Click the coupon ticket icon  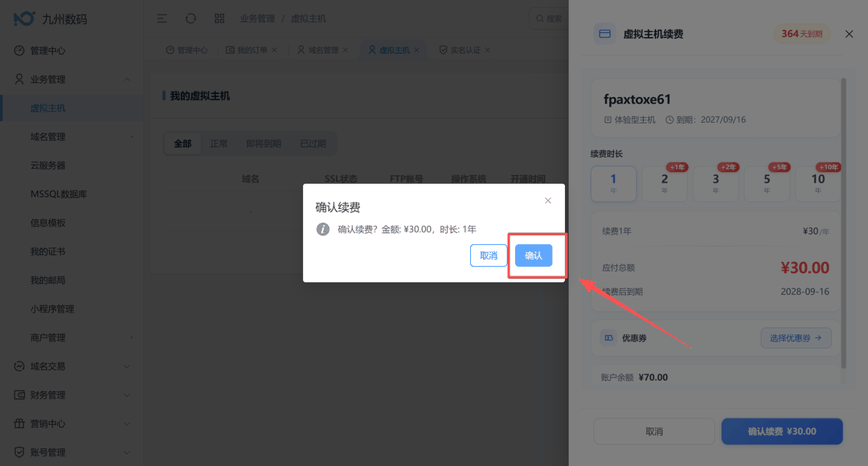pos(609,337)
